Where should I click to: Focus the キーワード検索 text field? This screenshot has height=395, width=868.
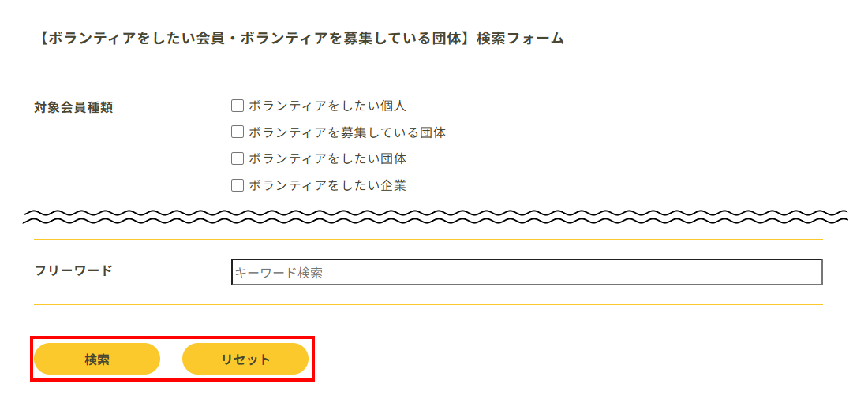[526, 272]
